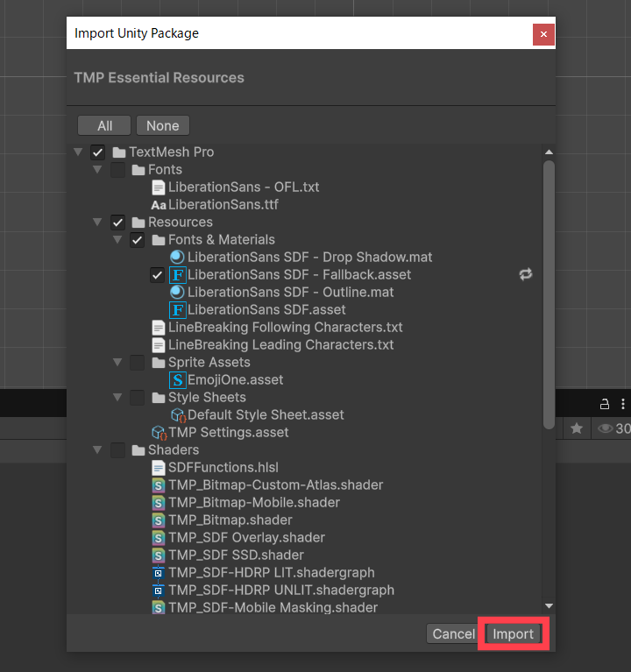Screen dimensions: 631x672
Task: Collapse the Resources folder arrow
Action: (98, 222)
